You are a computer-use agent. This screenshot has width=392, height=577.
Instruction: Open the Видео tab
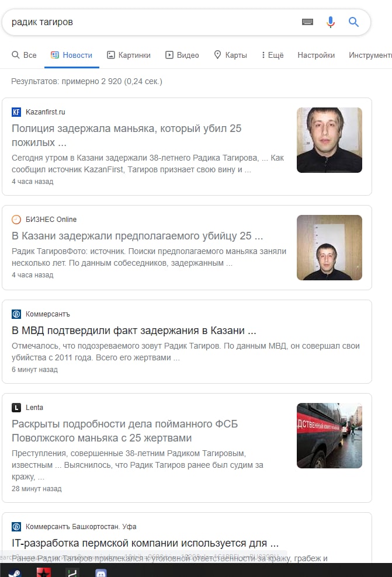point(182,55)
